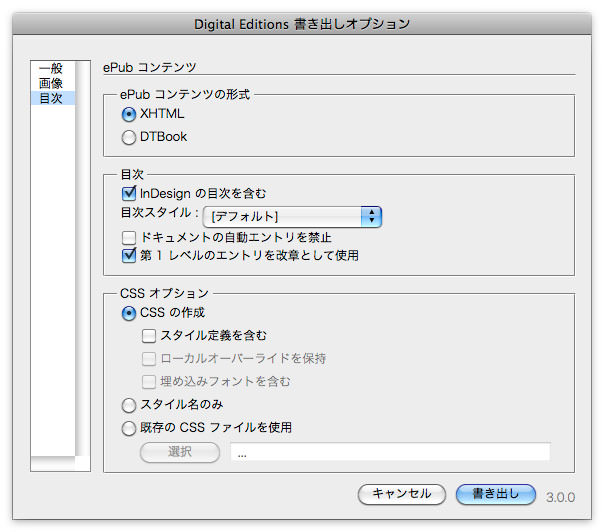604x532 pixels.
Task: Select the 画像 category in sidebar
Action: 53,83
